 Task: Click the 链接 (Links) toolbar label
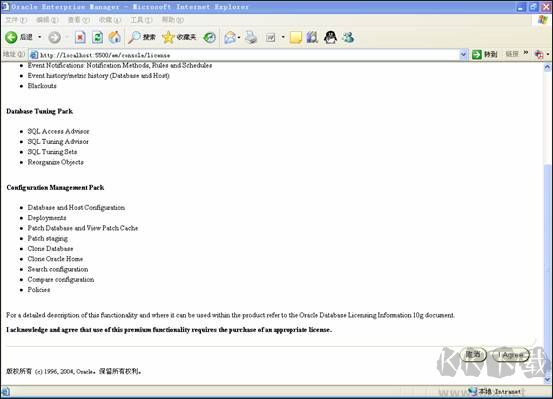tap(512, 54)
